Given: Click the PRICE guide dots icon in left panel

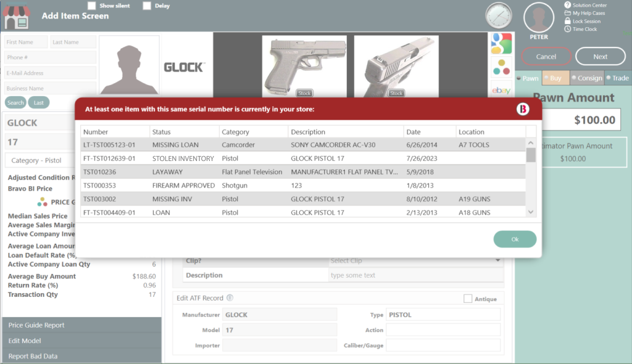Looking at the screenshot, I should click(42, 202).
